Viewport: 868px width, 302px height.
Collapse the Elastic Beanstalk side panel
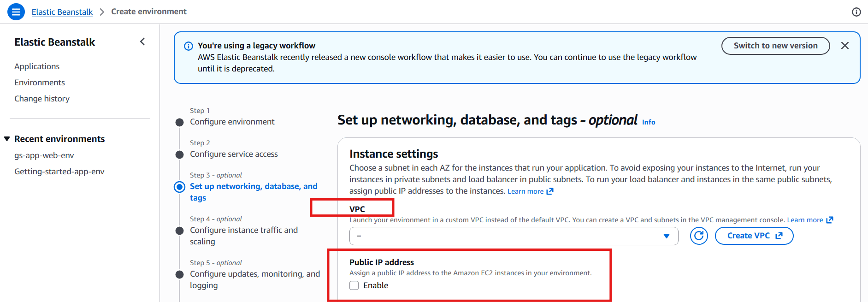pyautogui.click(x=142, y=42)
